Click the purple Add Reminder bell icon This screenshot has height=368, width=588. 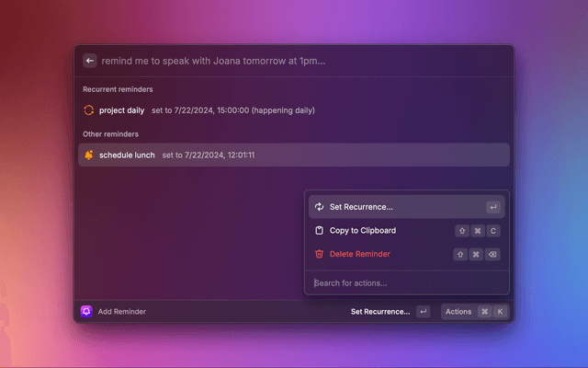tap(86, 312)
